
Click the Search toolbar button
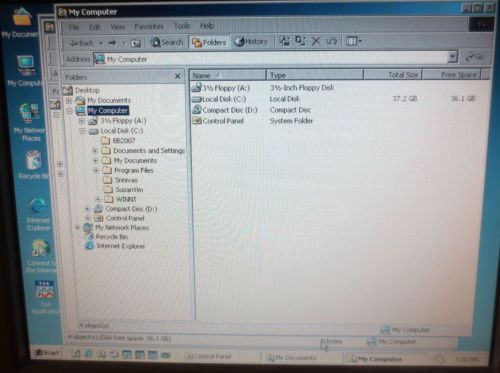point(167,42)
